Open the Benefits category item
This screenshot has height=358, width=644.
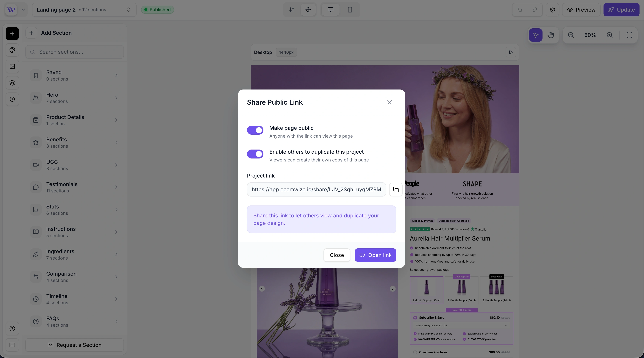[x=74, y=142]
